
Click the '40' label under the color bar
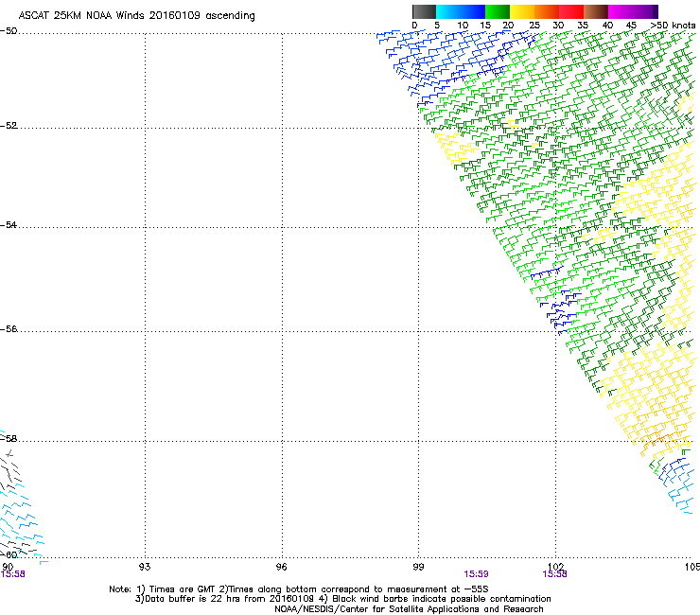click(x=607, y=26)
